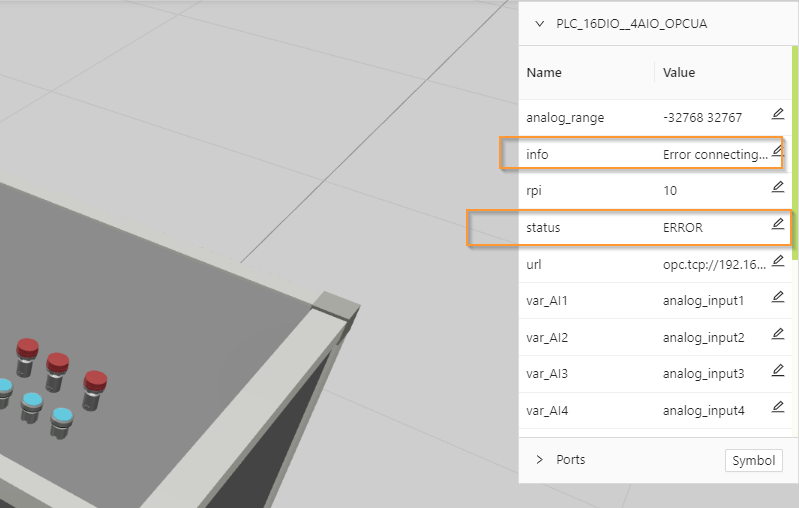Edit the url property value
The image size is (799, 508).
point(778,261)
